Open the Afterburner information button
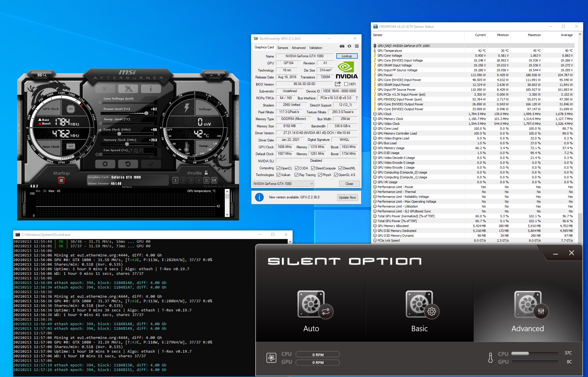The width and height of the screenshot is (588, 377). point(151,89)
